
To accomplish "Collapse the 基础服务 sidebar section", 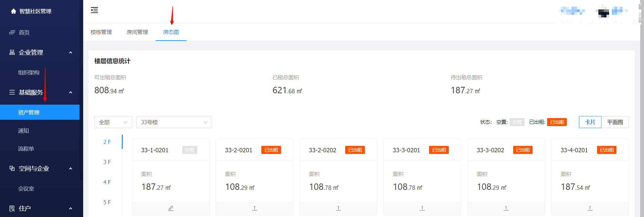I will point(70,93).
